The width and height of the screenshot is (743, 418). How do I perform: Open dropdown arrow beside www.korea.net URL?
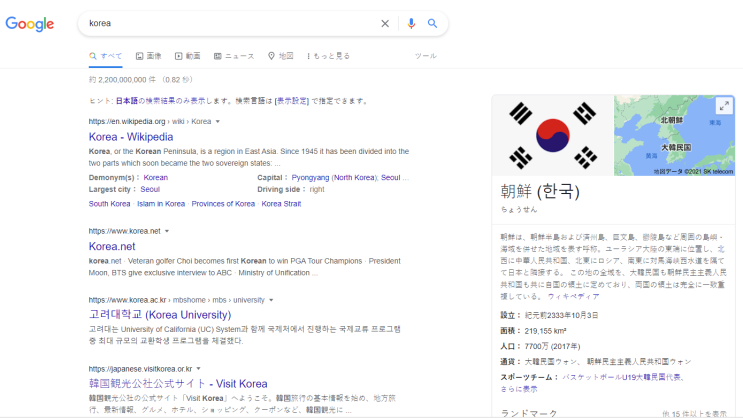pos(167,231)
